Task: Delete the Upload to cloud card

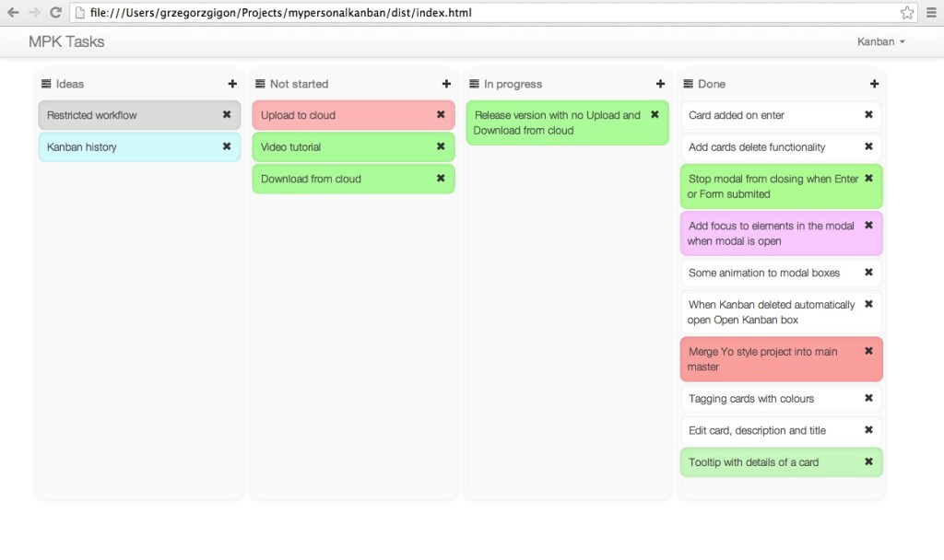Action: 441,115
